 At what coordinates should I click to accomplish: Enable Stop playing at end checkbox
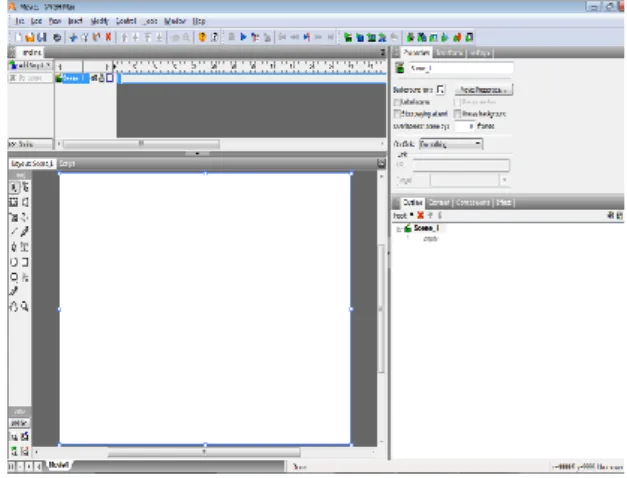397,114
